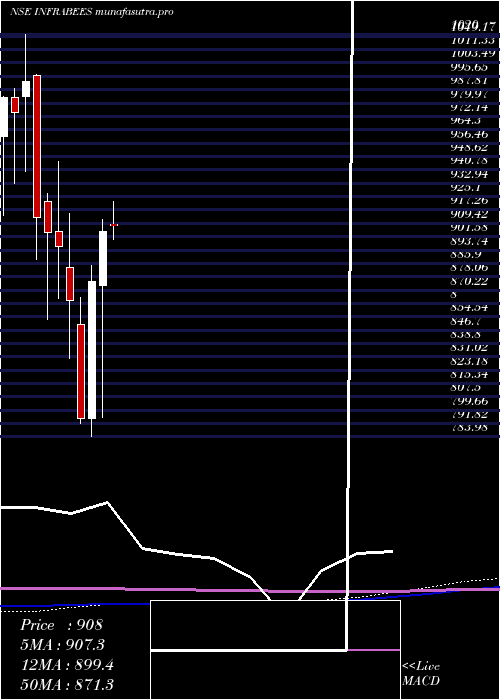Image resolution: width=500 pixels, height=700 pixels.
Task: Click the 50MA : 871.3 value
Action: [67, 684]
